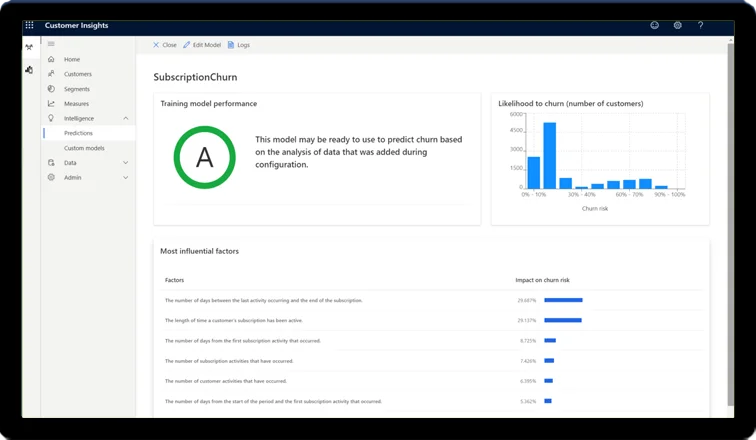756x440 pixels.
Task: Open Measures page
Action: [x=76, y=104]
